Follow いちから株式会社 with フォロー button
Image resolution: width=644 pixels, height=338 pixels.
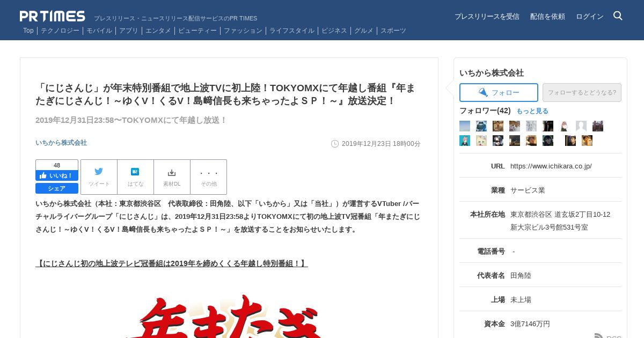[x=499, y=92]
